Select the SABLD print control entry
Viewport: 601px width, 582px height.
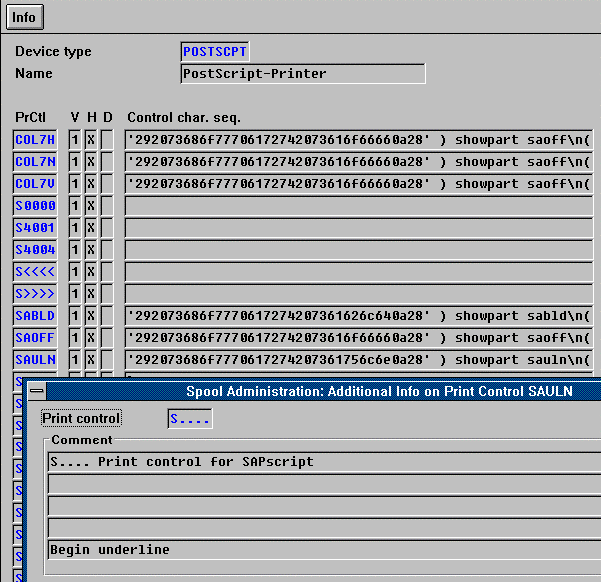(x=35, y=316)
